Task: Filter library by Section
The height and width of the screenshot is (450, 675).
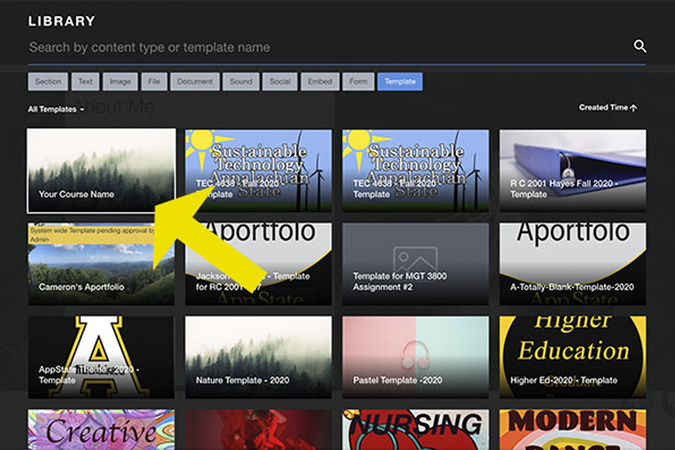Action: pos(48,81)
